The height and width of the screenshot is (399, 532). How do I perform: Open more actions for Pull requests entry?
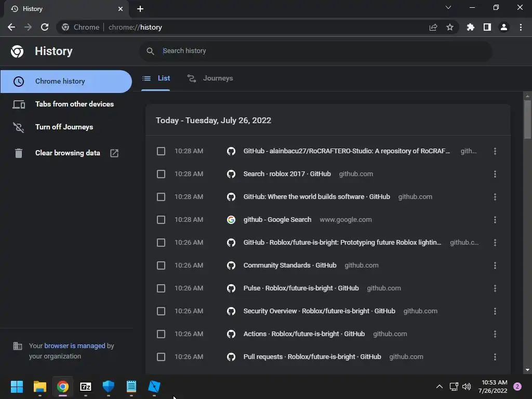[x=495, y=357]
